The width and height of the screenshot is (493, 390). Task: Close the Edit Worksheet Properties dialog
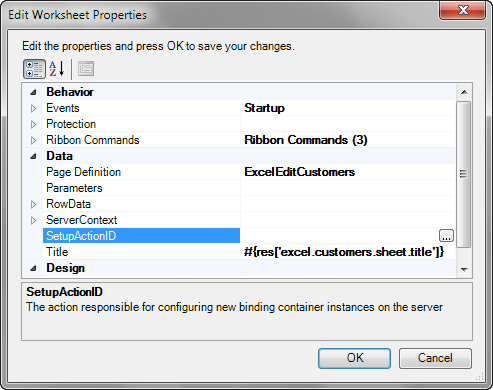[463, 10]
